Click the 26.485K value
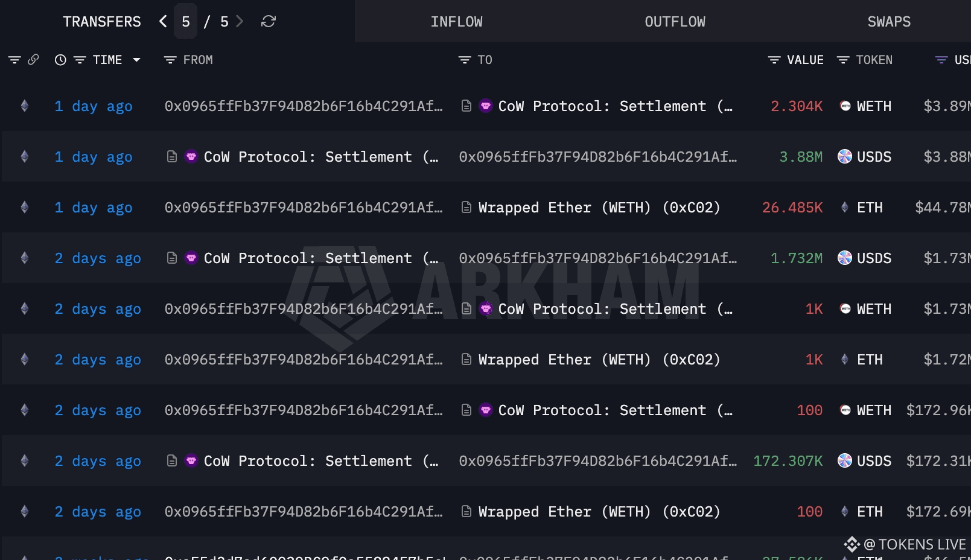The image size is (971, 560). 792,208
